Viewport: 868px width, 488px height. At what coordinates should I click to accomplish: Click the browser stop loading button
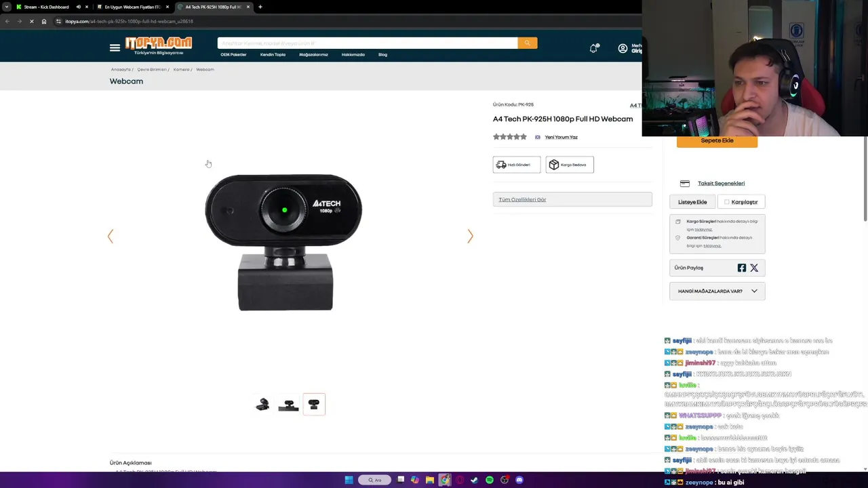point(31,21)
